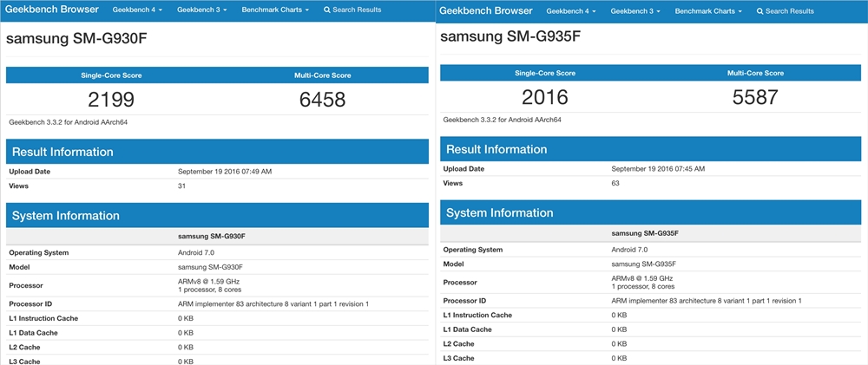Click Result Information heading for SM-G935F

(x=496, y=149)
